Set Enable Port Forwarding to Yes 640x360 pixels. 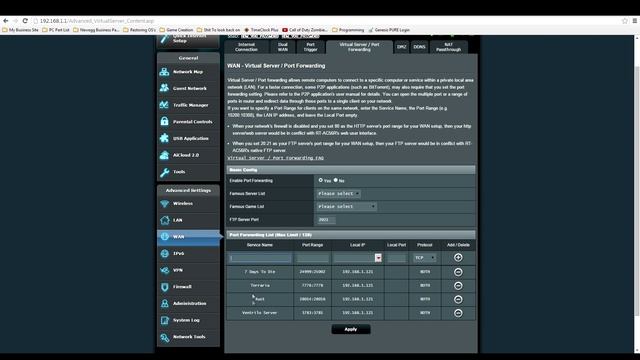[321, 180]
